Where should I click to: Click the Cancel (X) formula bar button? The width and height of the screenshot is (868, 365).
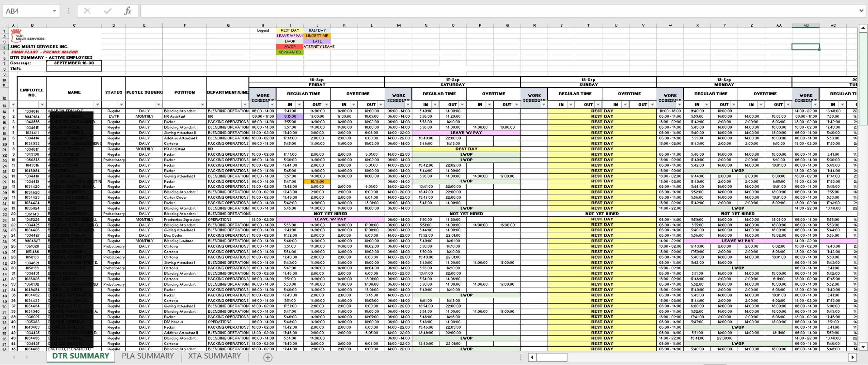point(87,11)
